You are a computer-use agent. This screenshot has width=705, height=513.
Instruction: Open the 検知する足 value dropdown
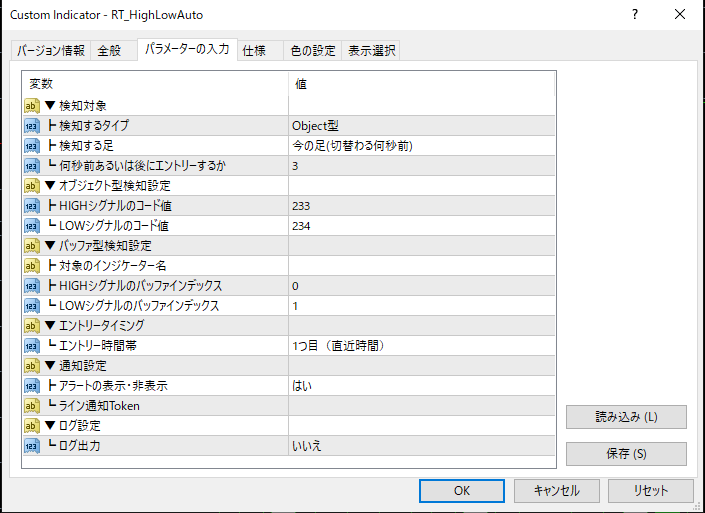[x=420, y=145]
